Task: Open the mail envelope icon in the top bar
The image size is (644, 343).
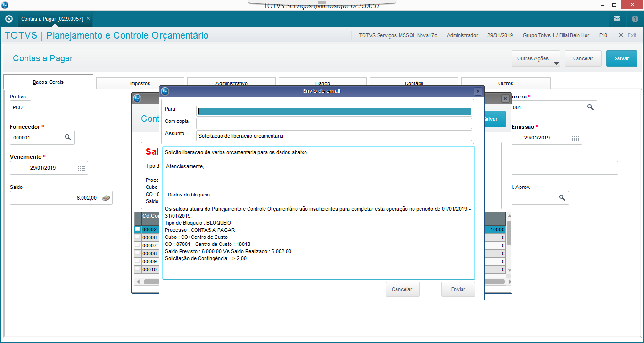Action: click(x=617, y=19)
